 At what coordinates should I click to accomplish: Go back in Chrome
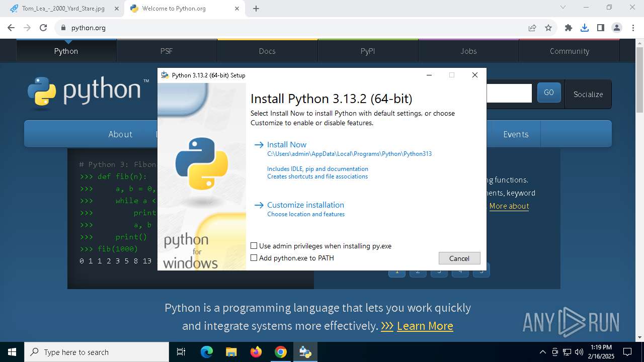pyautogui.click(x=11, y=28)
